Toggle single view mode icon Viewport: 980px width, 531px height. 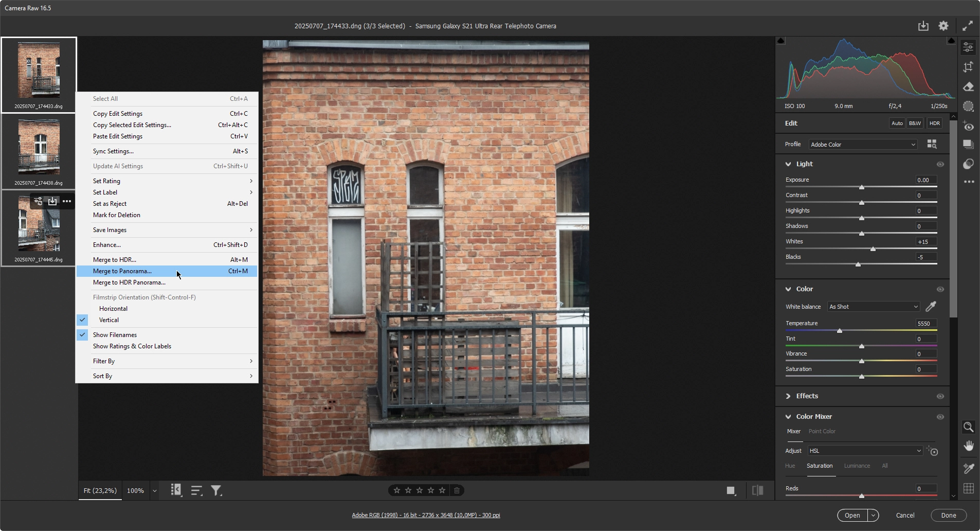731,490
